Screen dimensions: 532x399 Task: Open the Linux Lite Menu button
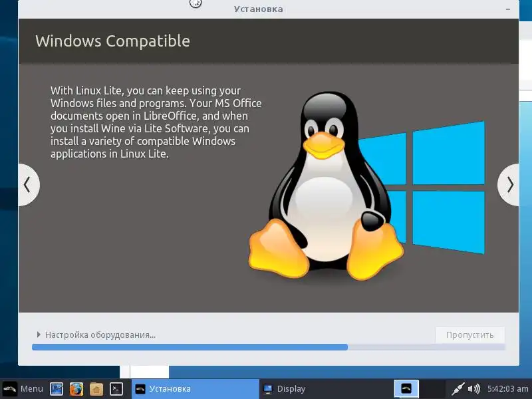tap(23, 388)
